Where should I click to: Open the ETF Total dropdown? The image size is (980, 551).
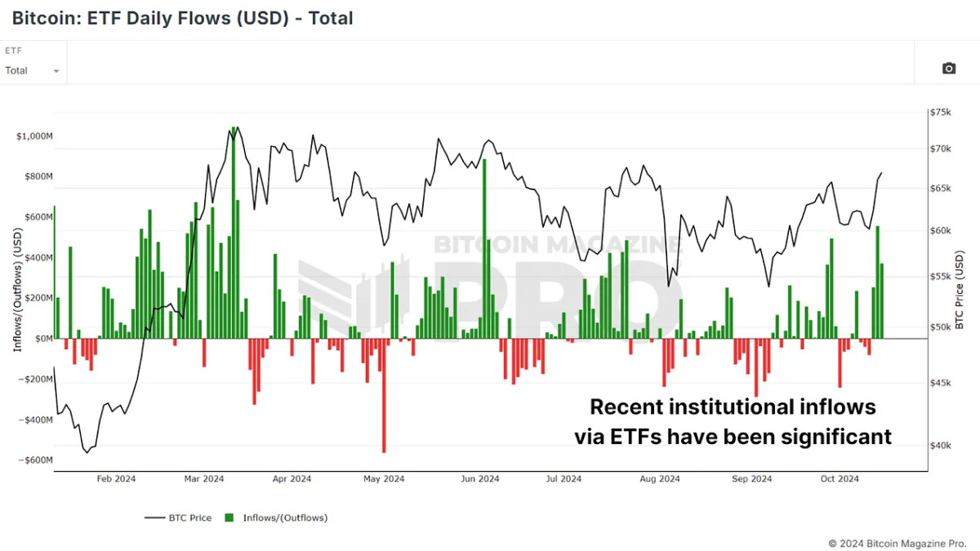33,71
